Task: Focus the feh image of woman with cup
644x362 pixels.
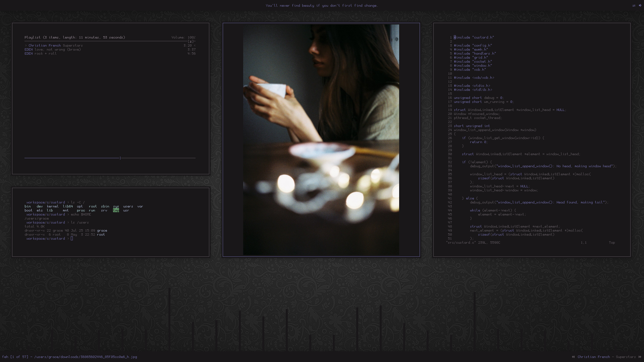Action: (321, 139)
